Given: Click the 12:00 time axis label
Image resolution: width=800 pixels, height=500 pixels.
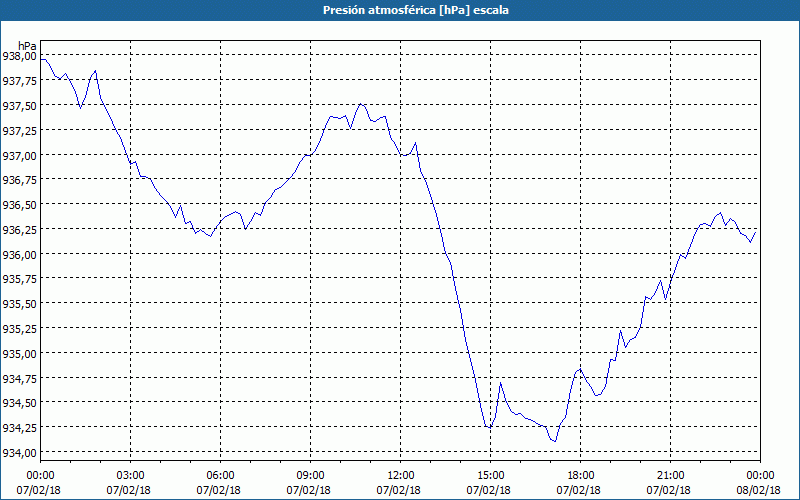Looking at the screenshot, I should point(401,476).
